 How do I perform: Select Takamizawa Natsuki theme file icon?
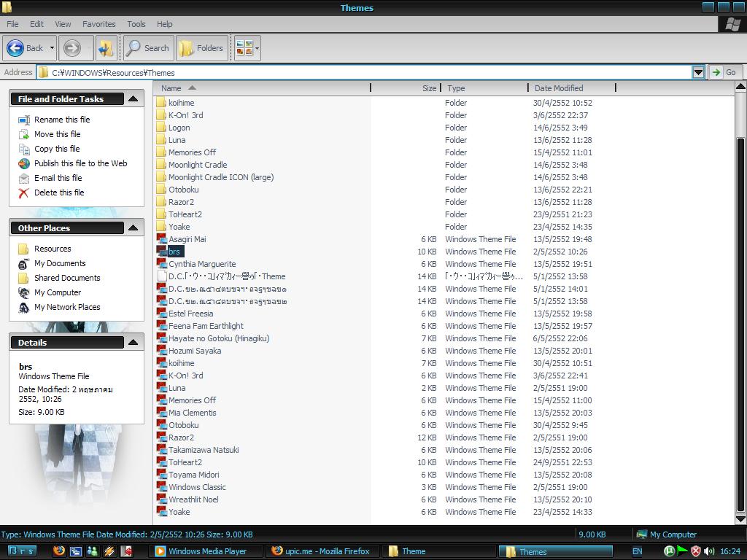[161, 449]
